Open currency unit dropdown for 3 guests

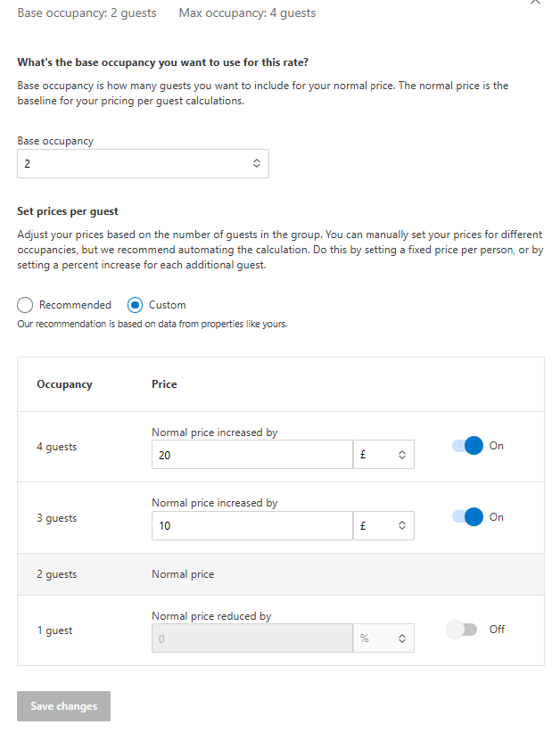383,525
